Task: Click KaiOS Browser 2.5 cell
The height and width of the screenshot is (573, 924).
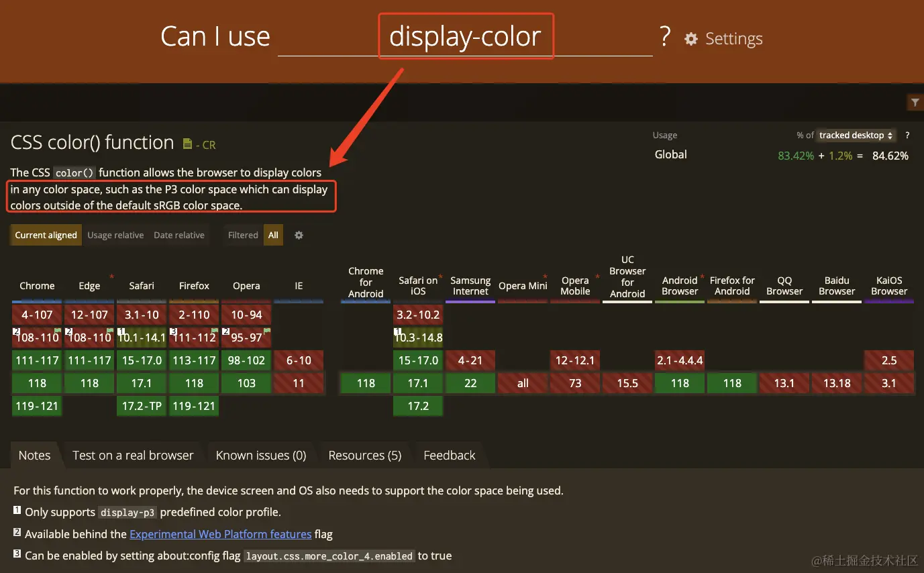Action: 889,360
